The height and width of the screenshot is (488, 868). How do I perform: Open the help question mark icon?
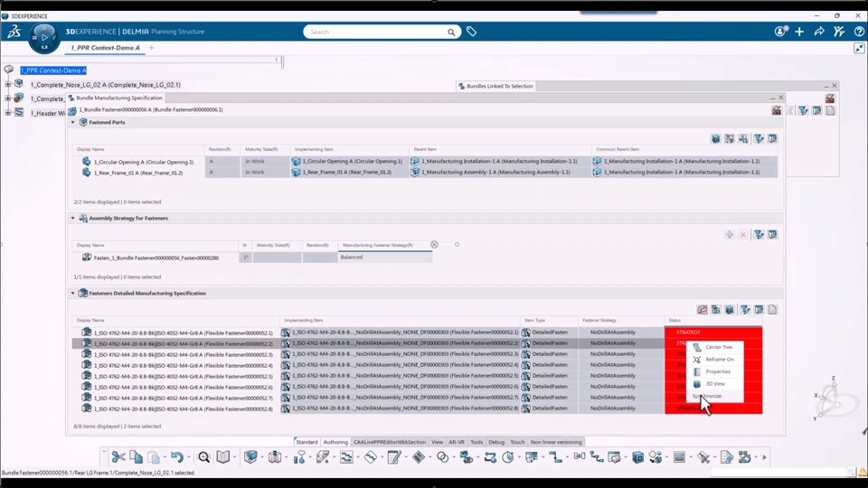pos(859,32)
